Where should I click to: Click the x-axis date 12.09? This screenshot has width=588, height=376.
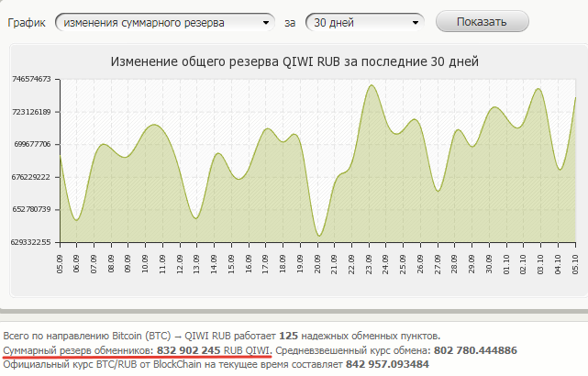[x=179, y=264]
